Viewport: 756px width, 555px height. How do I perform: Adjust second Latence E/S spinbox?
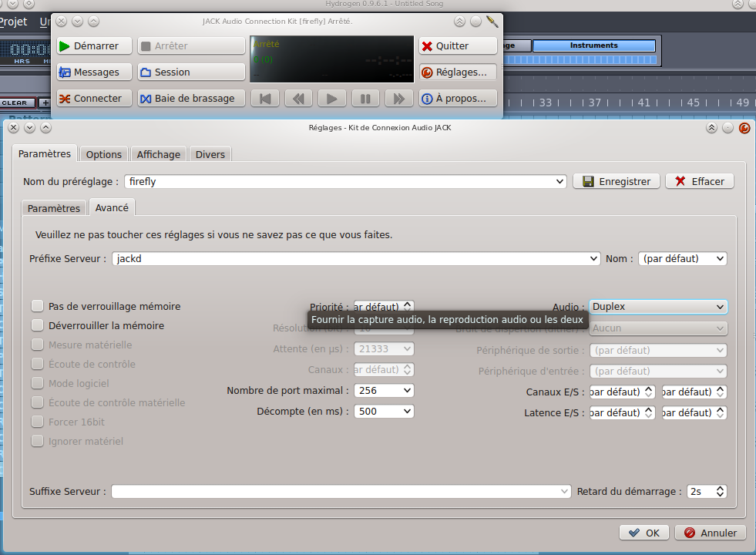(694, 412)
